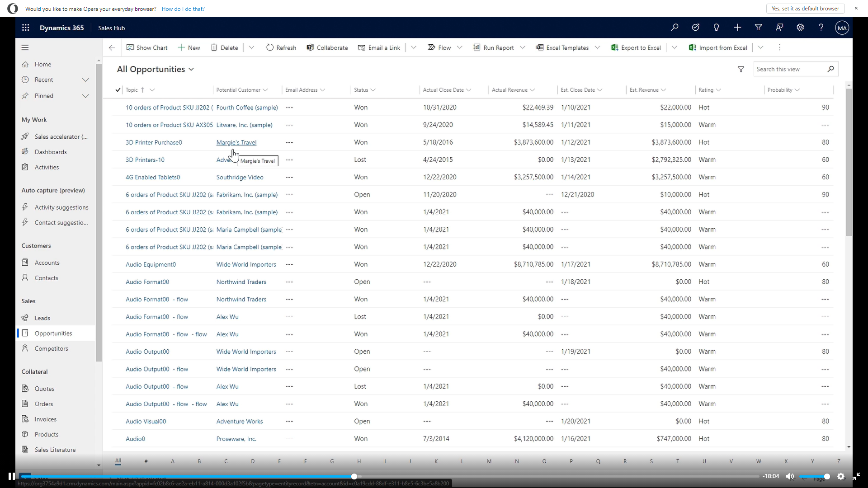Expand the Email a Link dropdown arrow

[x=414, y=47]
